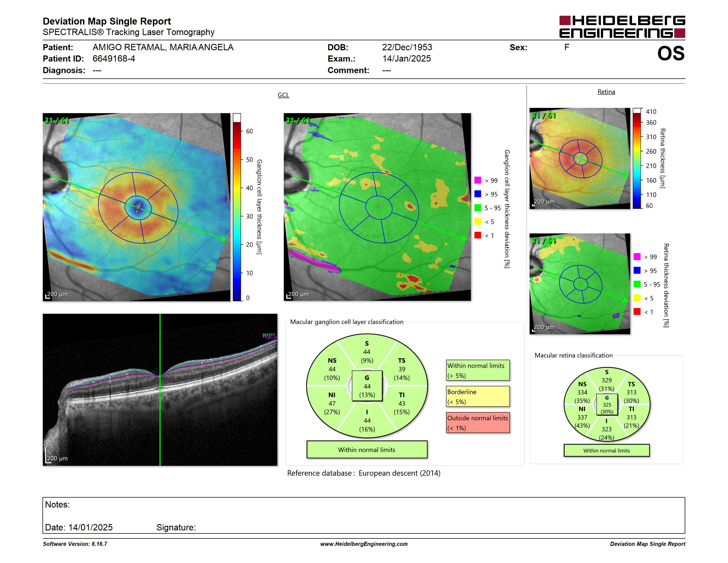Viewport: 728px width, 563px height.
Task: Click the 'Borderline (< 5%)' legend box
Action: pyautogui.click(x=478, y=396)
